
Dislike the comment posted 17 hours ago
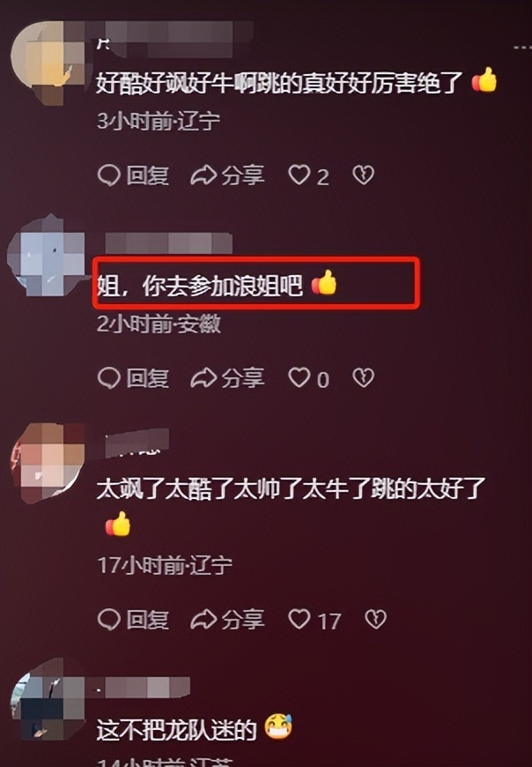pyautogui.click(x=376, y=620)
